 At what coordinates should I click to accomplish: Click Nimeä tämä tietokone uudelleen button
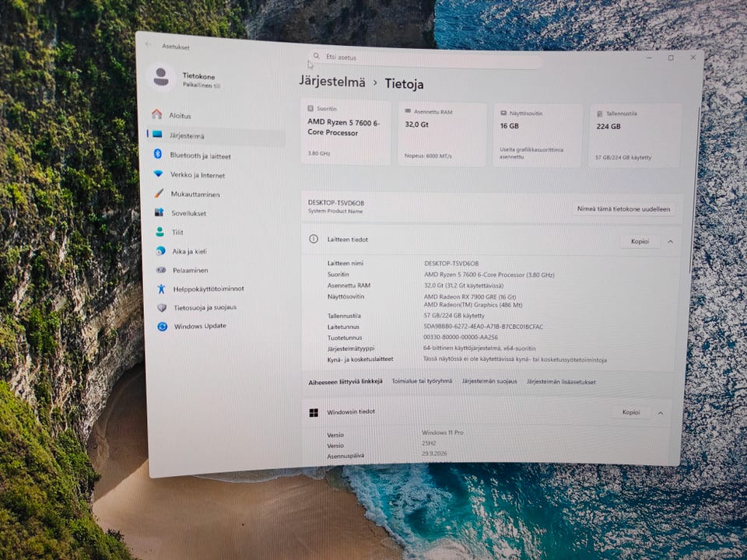pos(623,208)
